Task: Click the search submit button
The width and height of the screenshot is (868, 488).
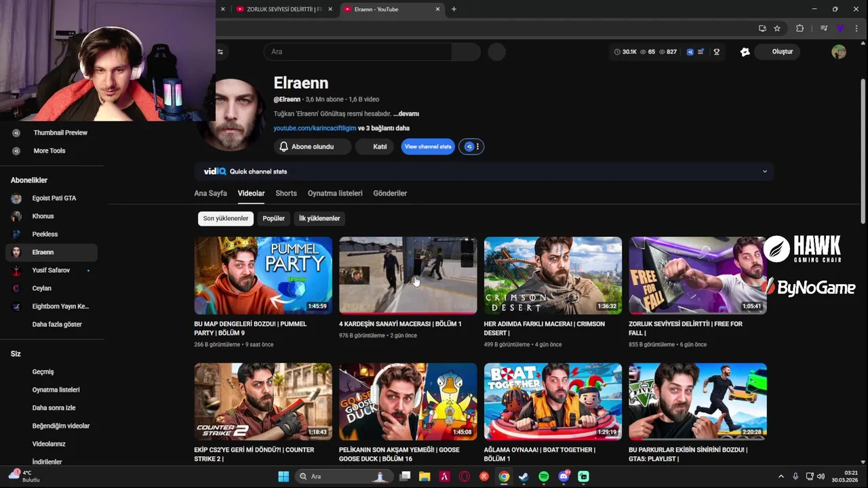Action: pos(466,52)
